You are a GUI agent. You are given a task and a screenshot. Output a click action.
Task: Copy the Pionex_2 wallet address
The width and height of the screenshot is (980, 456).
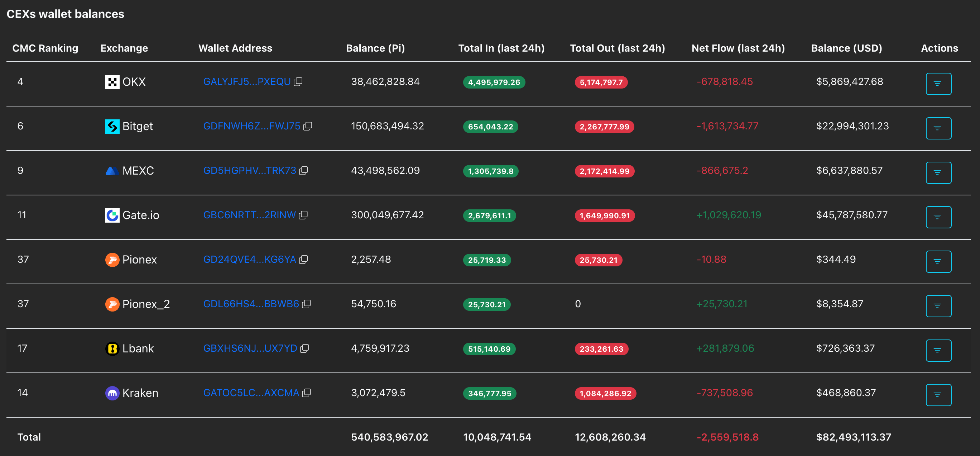pyautogui.click(x=306, y=304)
